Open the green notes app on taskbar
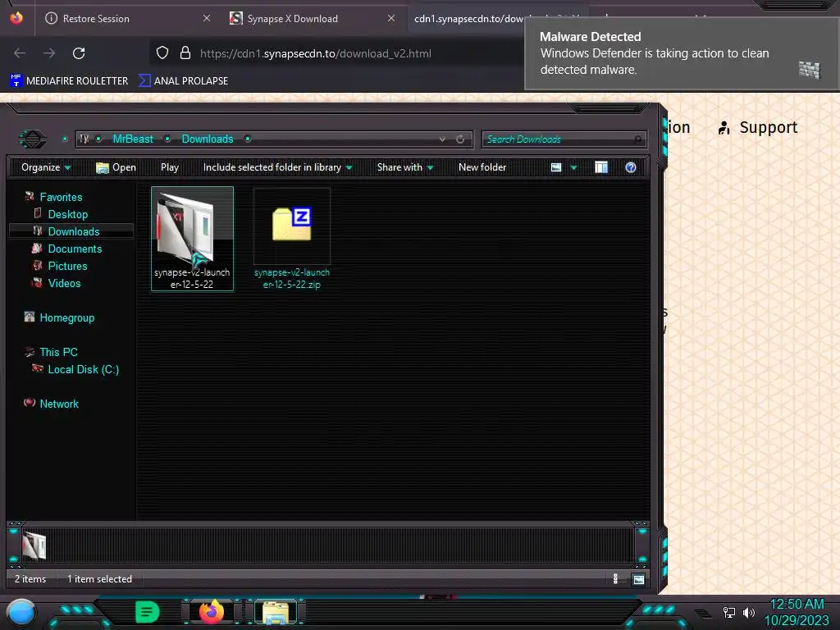This screenshot has width=840, height=630. click(148, 612)
